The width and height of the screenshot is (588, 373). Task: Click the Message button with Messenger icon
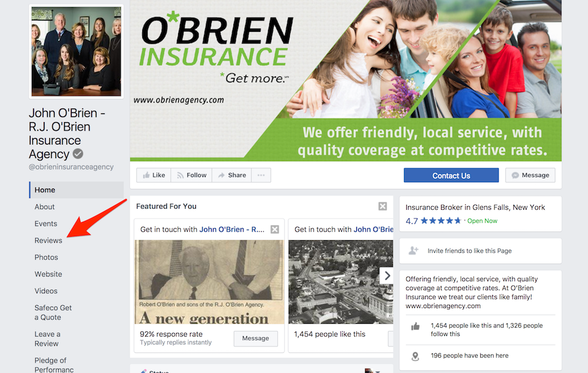(x=530, y=175)
